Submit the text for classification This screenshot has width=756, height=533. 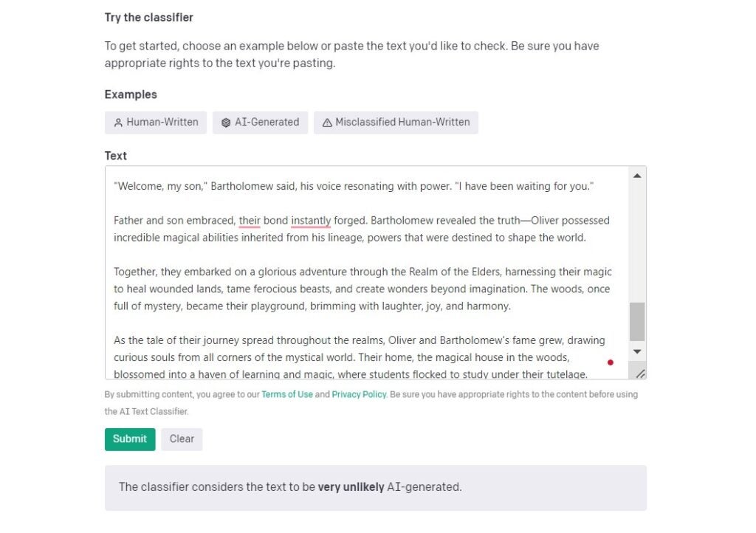point(130,439)
